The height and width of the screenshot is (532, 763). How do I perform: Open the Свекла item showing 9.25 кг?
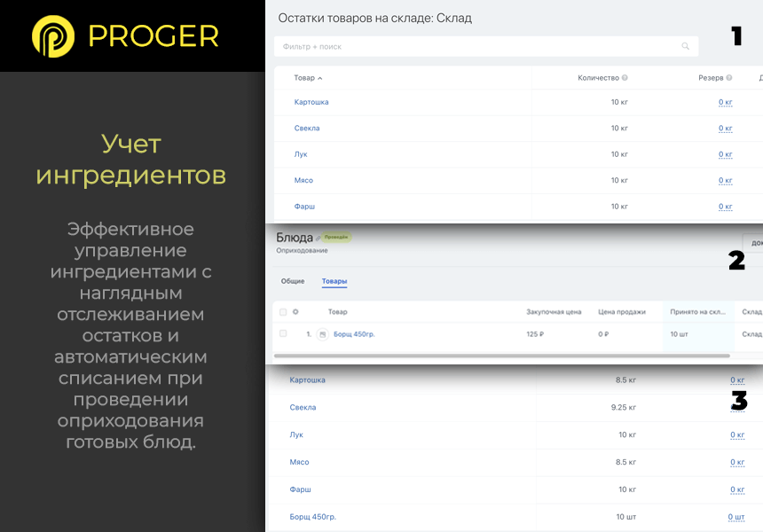pyautogui.click(x=303, y=408)
